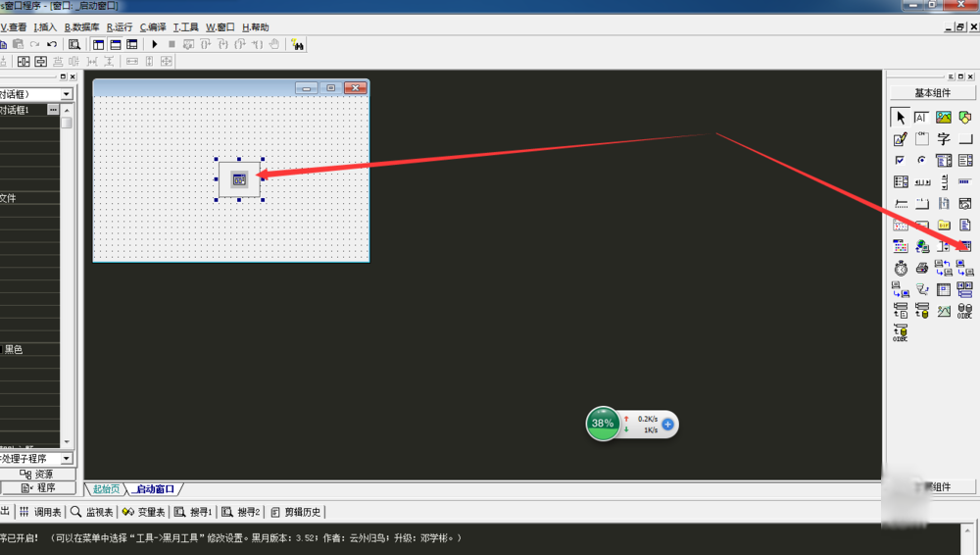This screenshot has width=980, height=555.
Task: Click the Stop square toolbar button
Action: (x=171, y=44)
